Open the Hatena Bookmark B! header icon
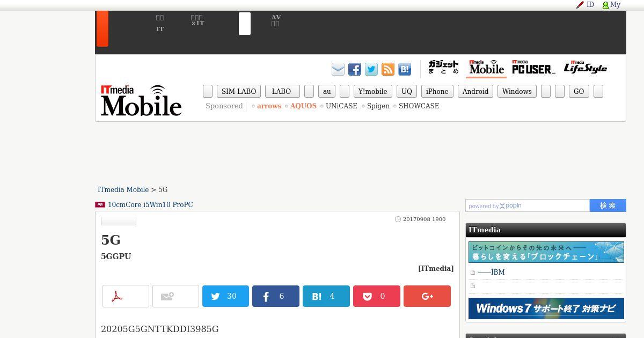644x338 pixels. 405,69
